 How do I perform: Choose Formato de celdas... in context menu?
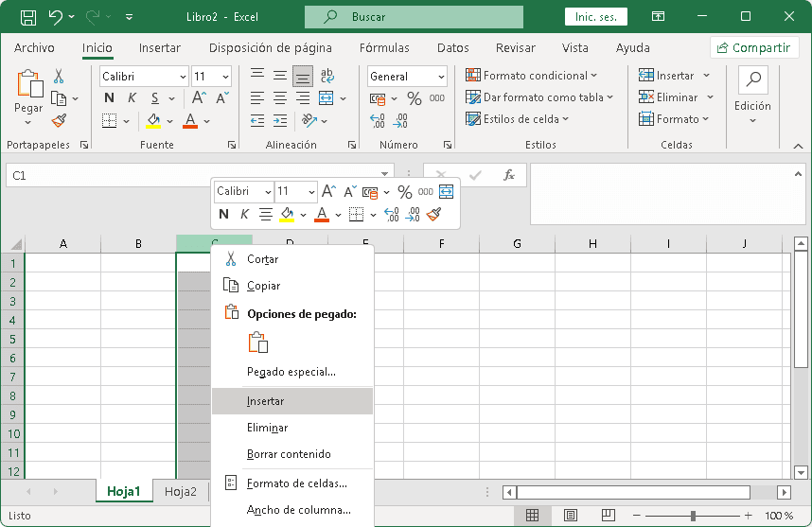(x=292, y=483)
